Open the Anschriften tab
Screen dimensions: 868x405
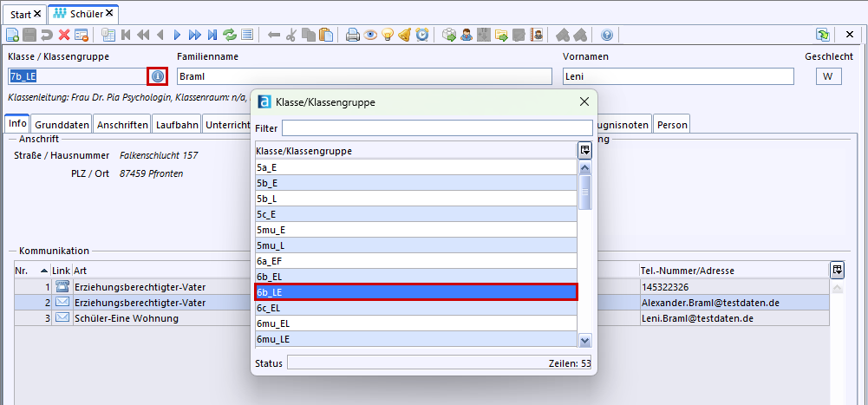(x=122, y=125)
